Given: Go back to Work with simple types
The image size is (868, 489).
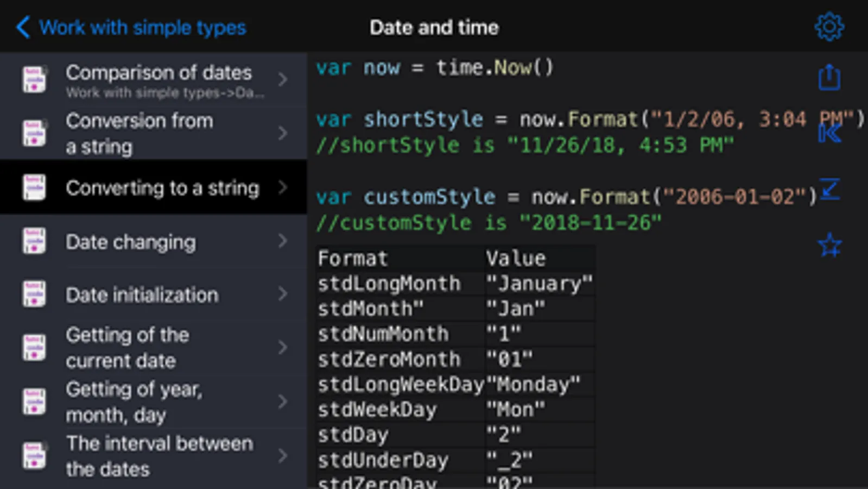Looking at the screenshot, I should tap(142, 27).
